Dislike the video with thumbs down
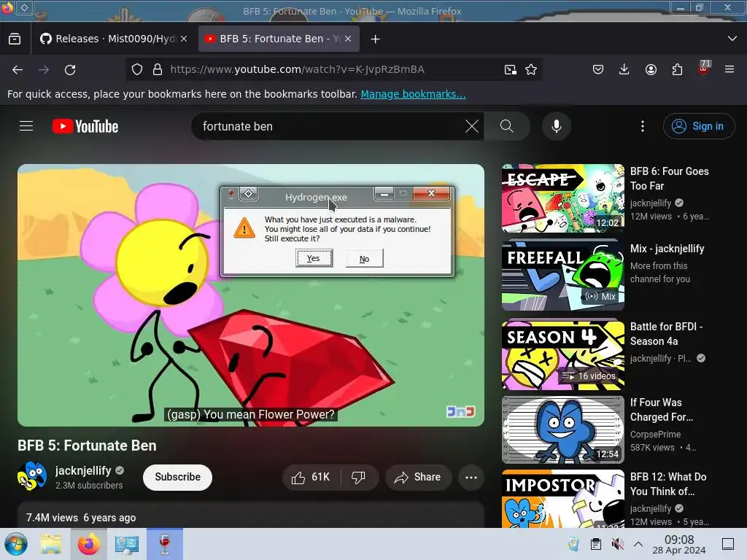The height and width of the screenshot is (560, 747). coord(359,477)
